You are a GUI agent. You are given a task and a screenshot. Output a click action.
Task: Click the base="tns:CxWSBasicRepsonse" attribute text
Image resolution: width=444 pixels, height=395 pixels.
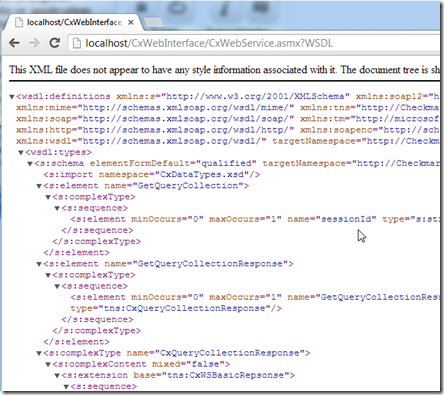point(211,375)
